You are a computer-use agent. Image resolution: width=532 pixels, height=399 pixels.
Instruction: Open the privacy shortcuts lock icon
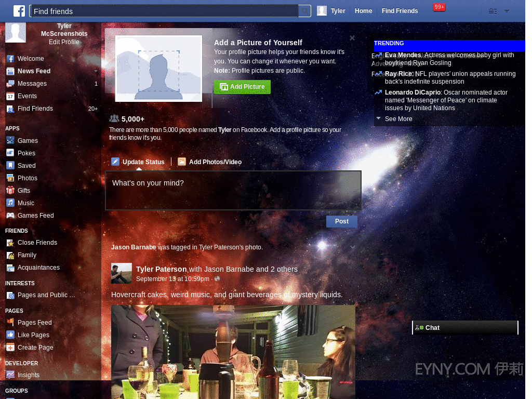coord(493,11)
